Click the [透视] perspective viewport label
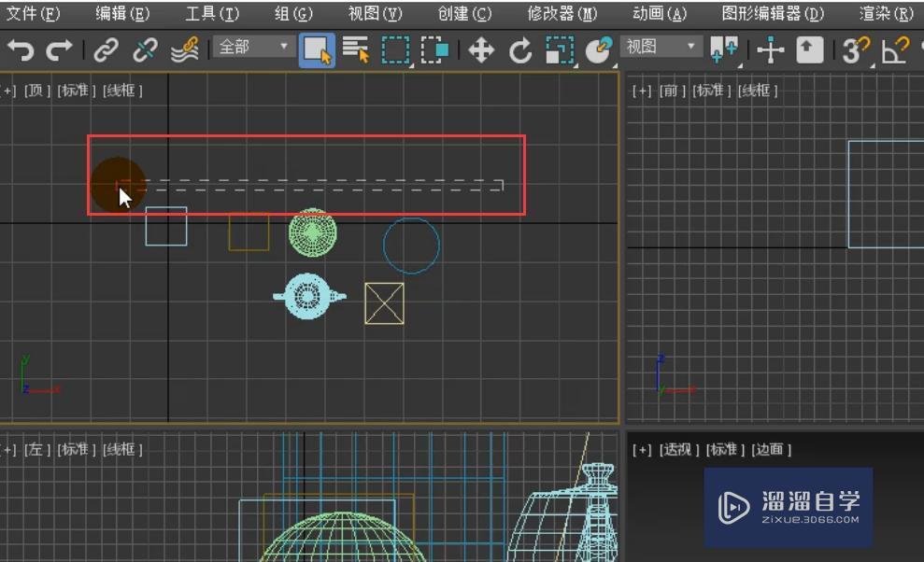 pyautogui.click(x=679, y=450)
